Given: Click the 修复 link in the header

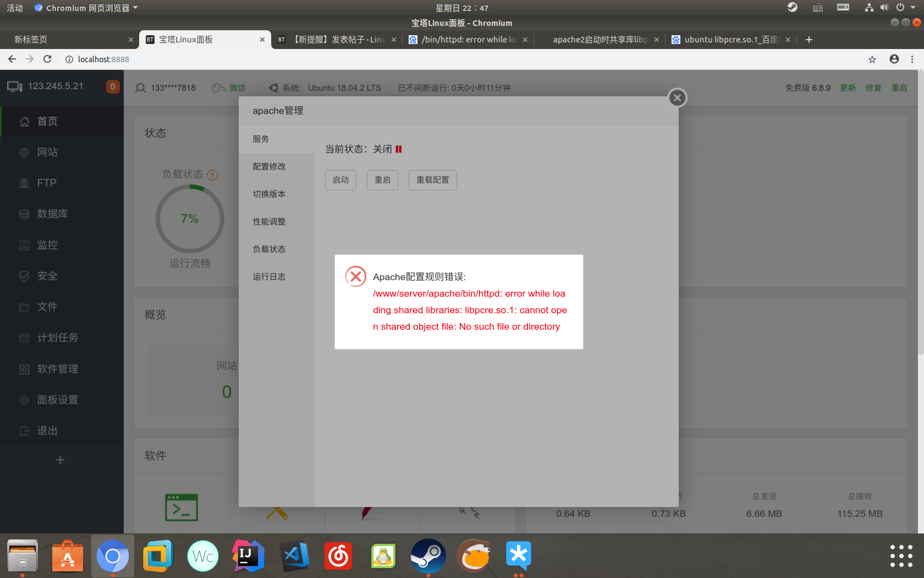Looking at the screenshot, I should click(x=873, y=88).
